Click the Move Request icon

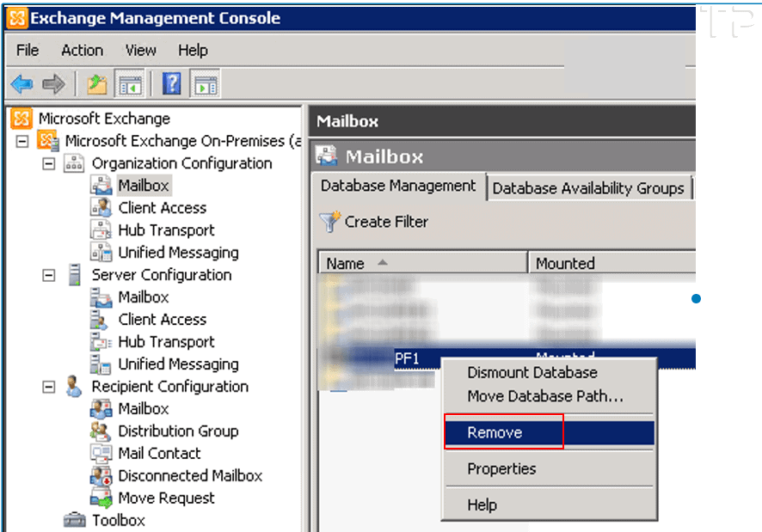[101, 498]
